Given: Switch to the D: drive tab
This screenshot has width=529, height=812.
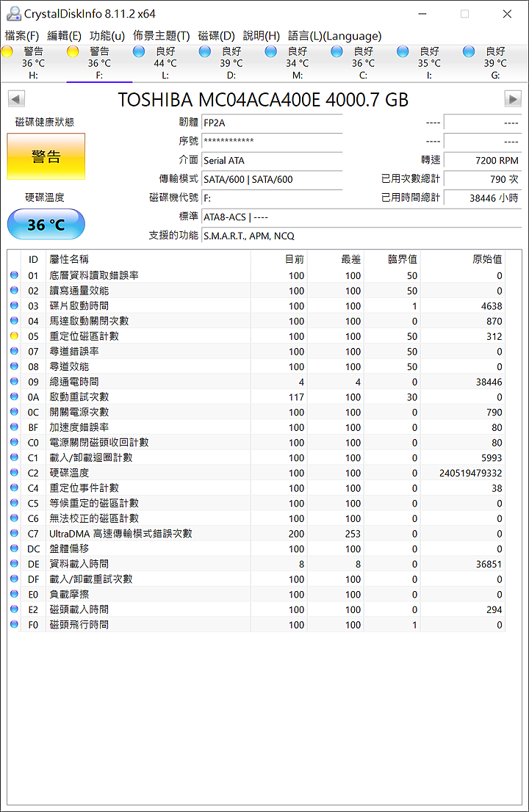Looking at the screenshot, I should coord(231,63).
